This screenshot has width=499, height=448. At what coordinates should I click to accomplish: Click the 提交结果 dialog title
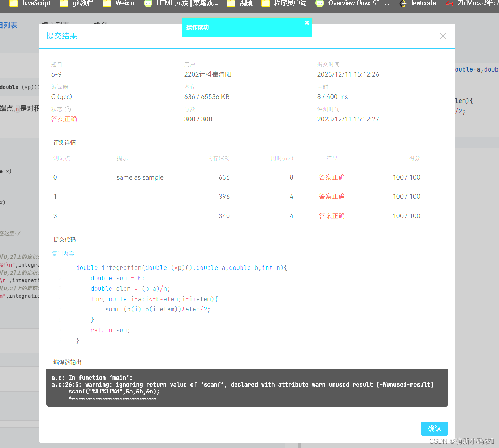61,36
